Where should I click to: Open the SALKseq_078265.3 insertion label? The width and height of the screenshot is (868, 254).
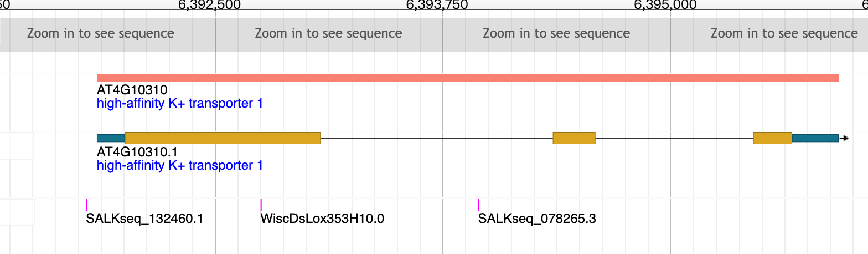tap(537, 219)
